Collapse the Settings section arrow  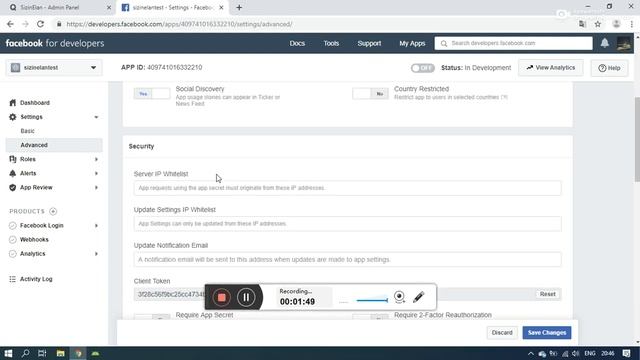96,117
